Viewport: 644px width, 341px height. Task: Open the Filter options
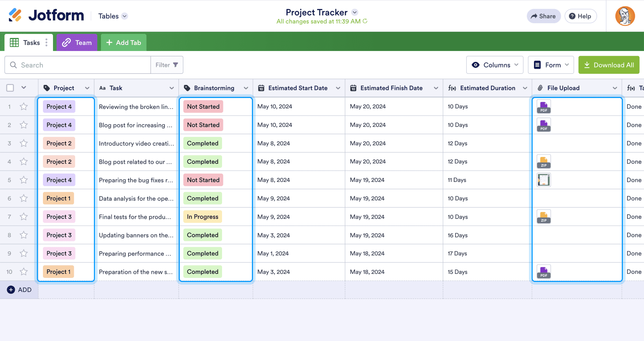167,65
